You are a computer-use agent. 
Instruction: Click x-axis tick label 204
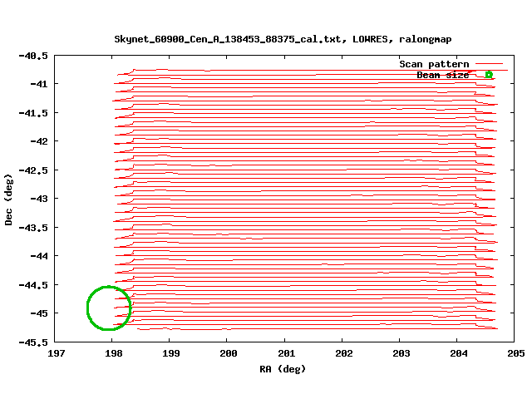[x=458, y=353]
